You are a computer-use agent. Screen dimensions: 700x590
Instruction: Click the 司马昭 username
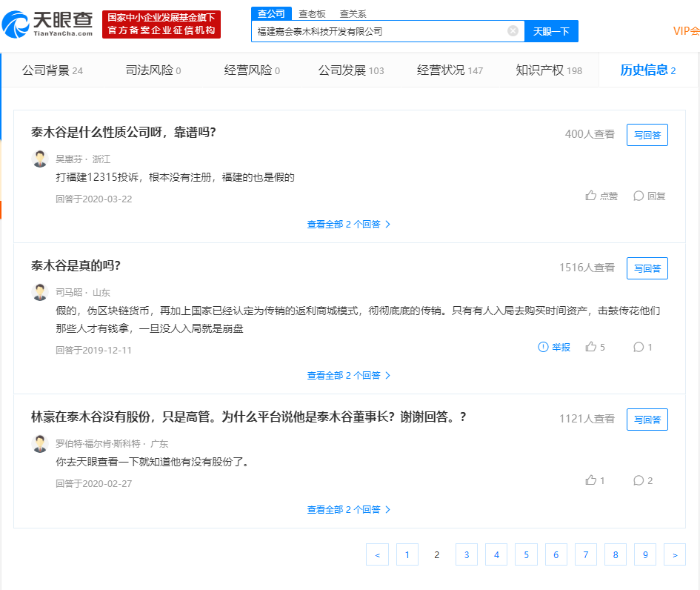point(69,293)
